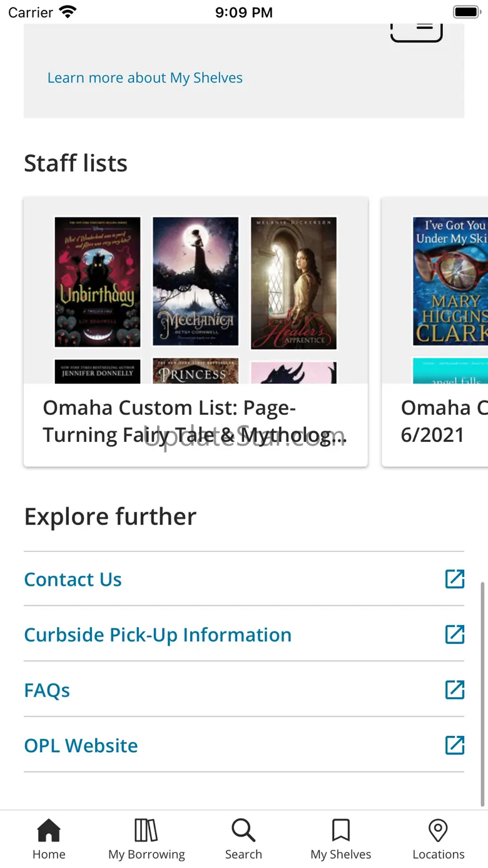Open My Borrowing books icon
This screenshot has width=488, height=868.
146,831
